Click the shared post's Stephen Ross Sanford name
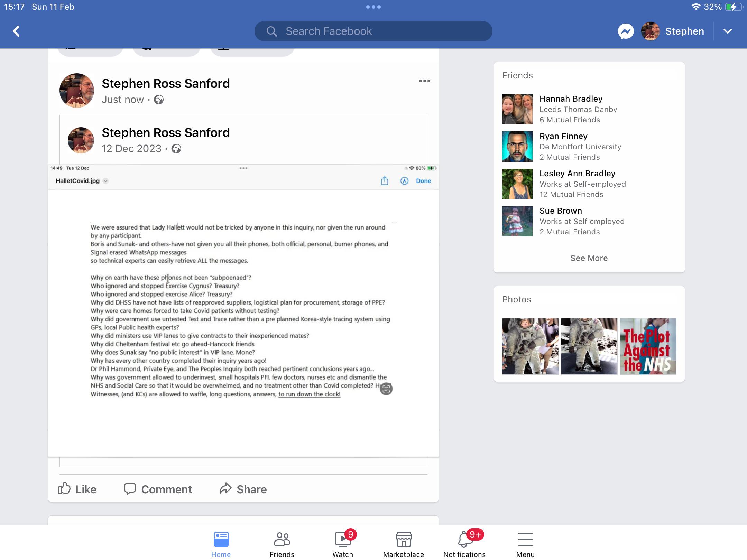Image resolution: width=747 pixels, height=560 pixels. pyautogui.click(x=166, y=132)
